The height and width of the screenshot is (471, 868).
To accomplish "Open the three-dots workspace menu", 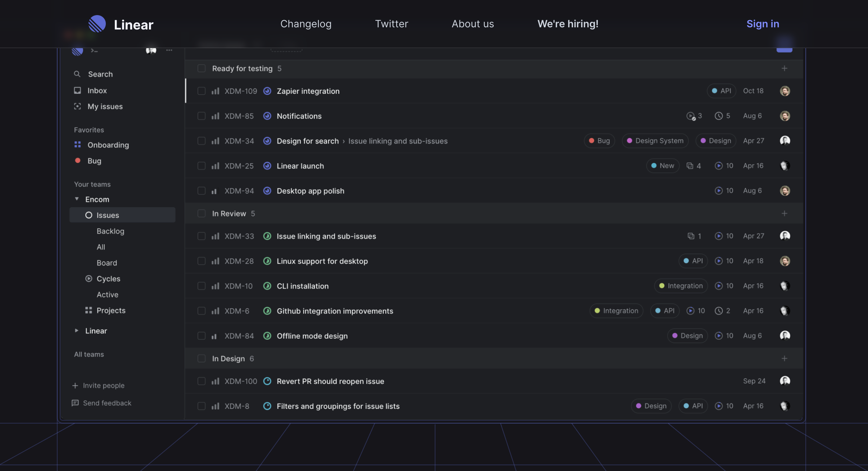I will click(169, 50).
